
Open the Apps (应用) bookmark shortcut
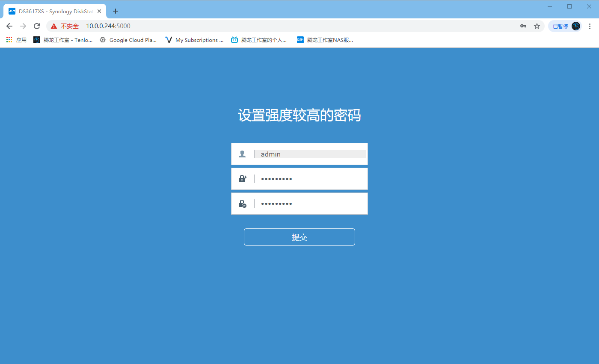tap(16, 40)
